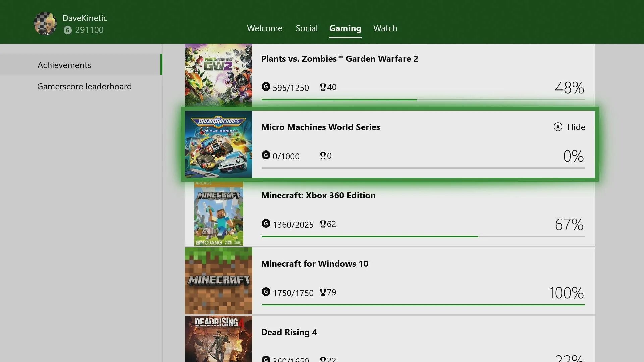Click the Plants vs. Zombies GW2 game thumbnail

coord(218,75)
